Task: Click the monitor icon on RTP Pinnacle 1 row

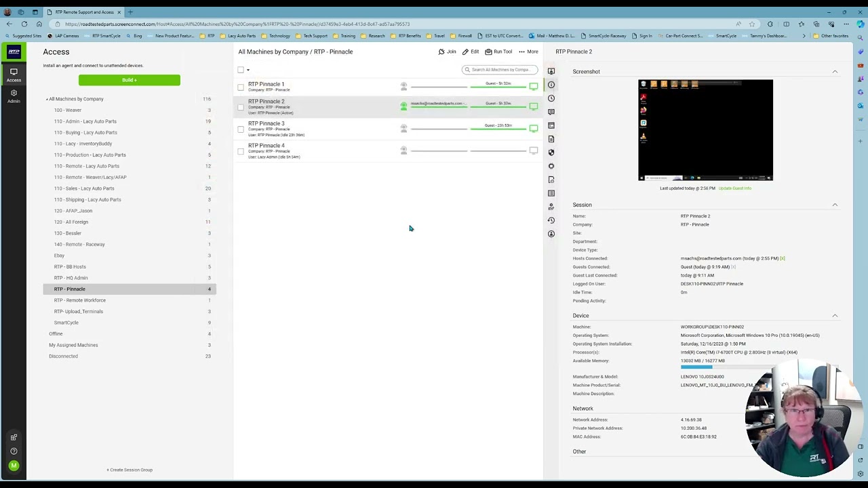Action: point(534,86)
